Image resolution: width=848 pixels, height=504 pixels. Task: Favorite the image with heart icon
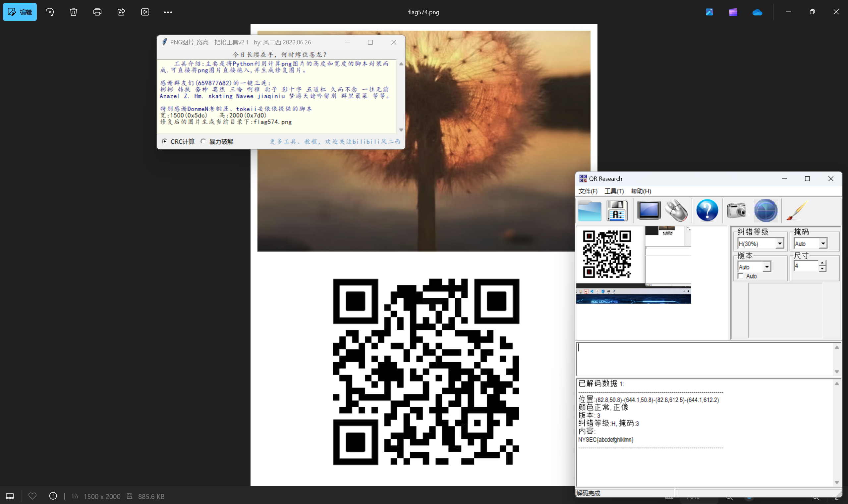point(32,496)
